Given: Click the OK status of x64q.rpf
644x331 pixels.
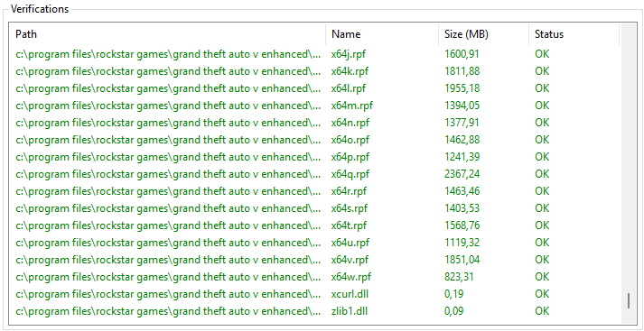Looking at the screenshot, I should [542, 174].
